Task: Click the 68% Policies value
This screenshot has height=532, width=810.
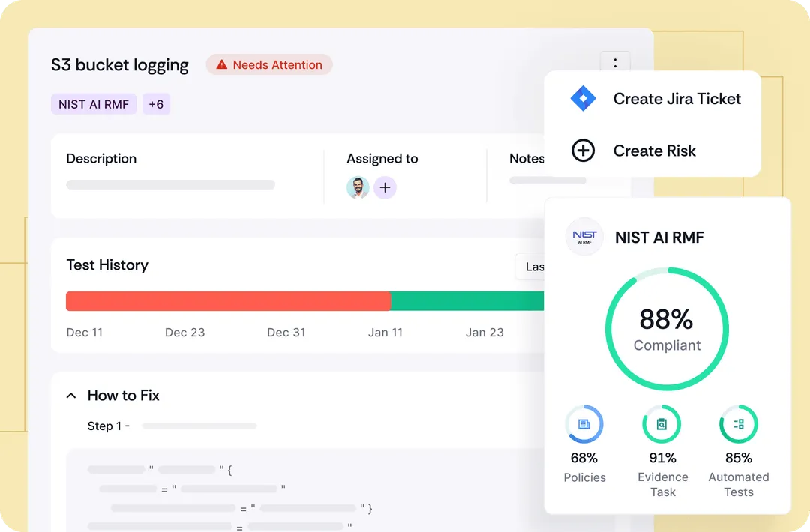Action: click(584, 458)
